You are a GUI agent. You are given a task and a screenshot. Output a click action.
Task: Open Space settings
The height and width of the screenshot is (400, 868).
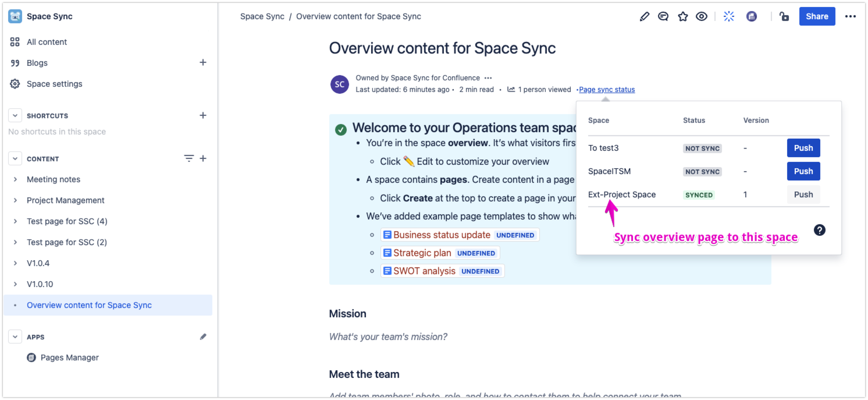point(54,84)
